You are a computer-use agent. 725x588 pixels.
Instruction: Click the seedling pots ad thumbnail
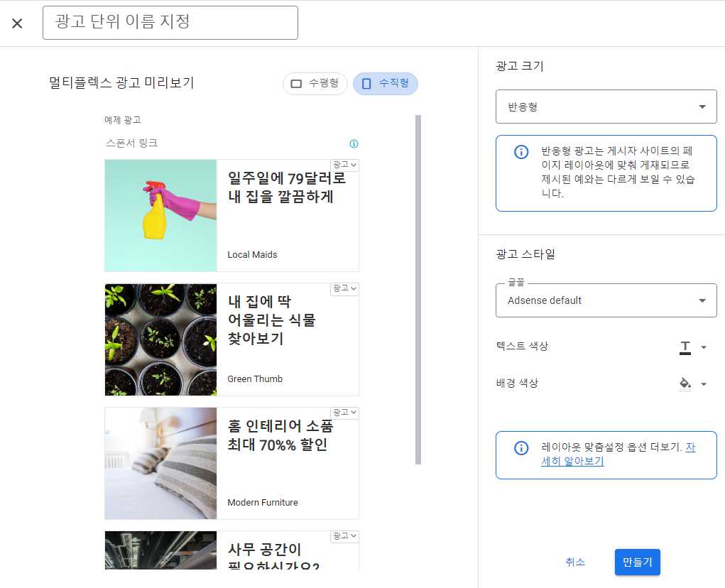160,339
